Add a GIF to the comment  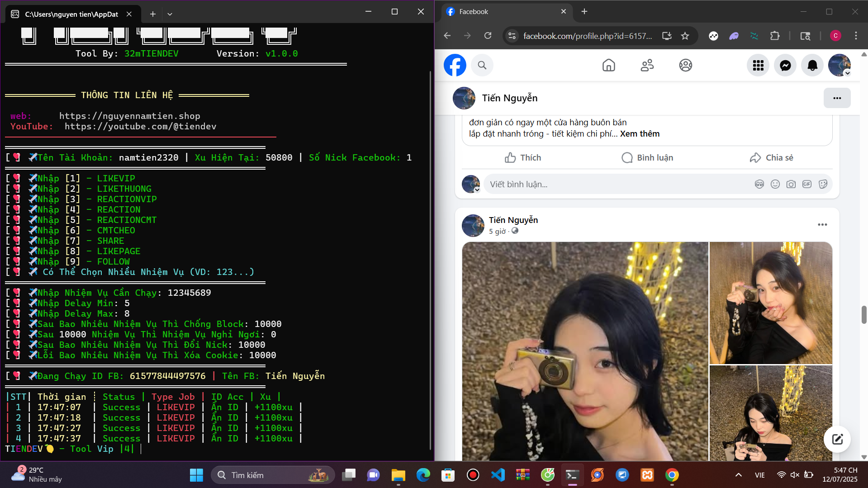(x=807, y=184)
